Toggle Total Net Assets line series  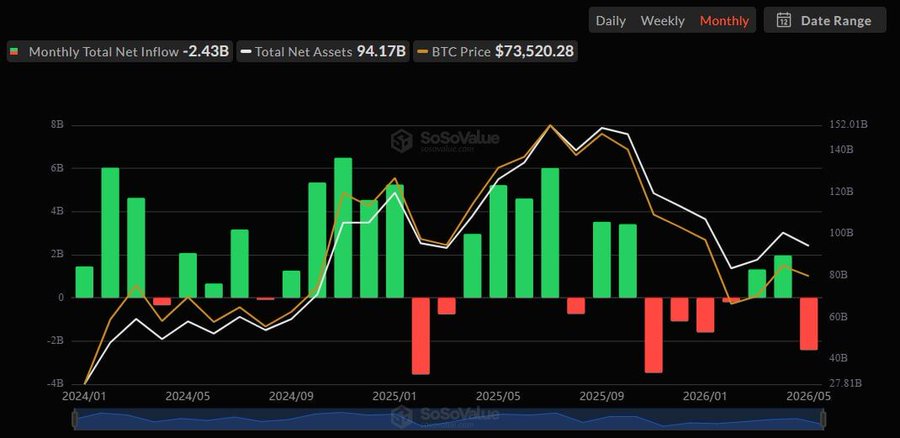tap(323, 52)
